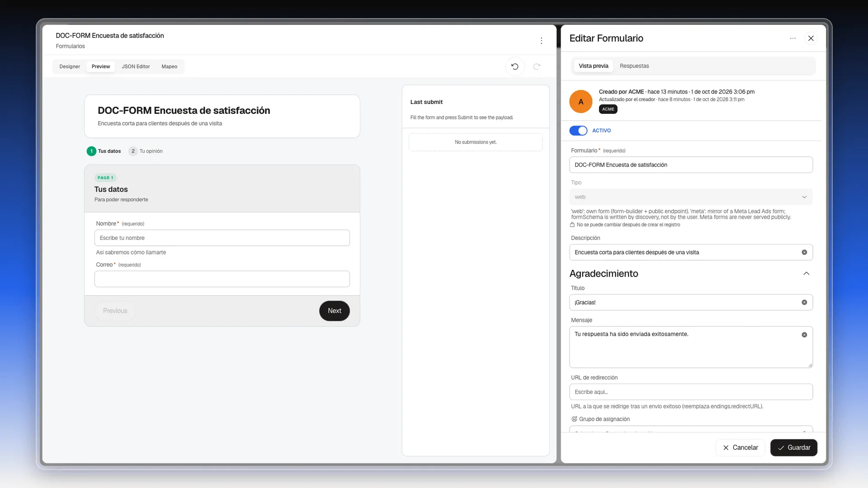Click the Next button
The image size is (868, 488).
click(335, 311)
